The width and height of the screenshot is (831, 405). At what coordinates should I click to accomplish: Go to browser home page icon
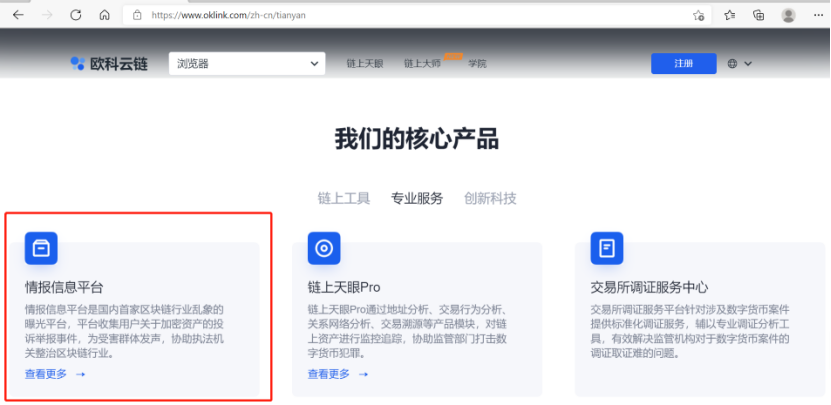[x=105, y=15]
